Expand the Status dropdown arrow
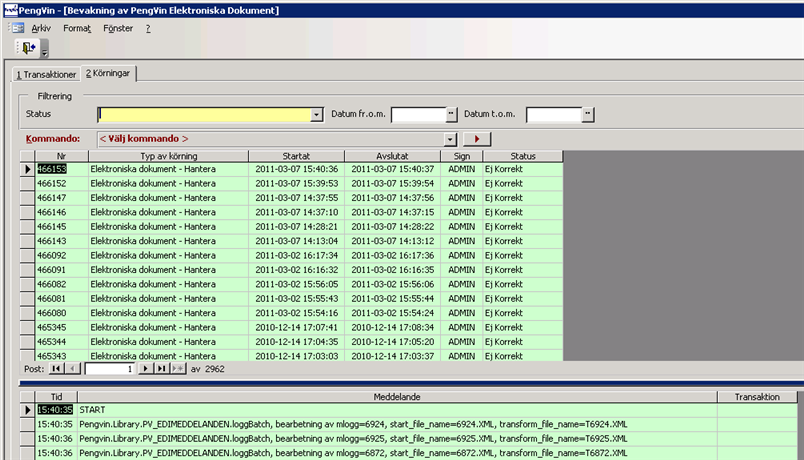 [317, 115]
